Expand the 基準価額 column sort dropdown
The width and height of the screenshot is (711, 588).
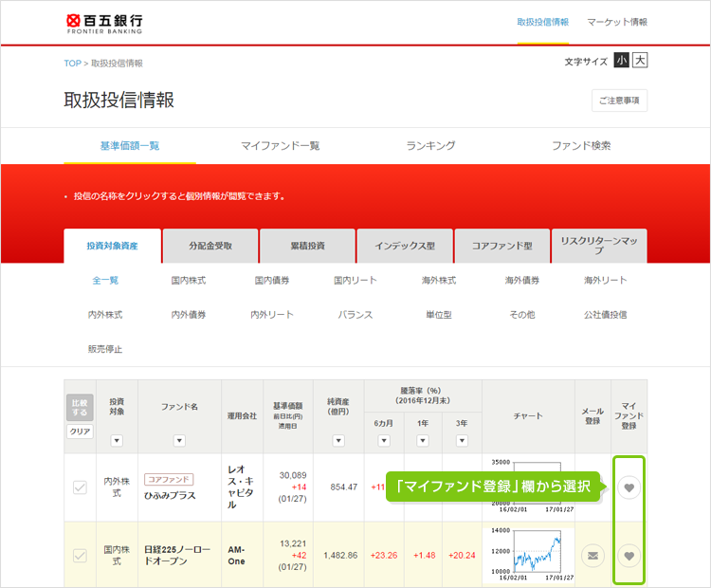pyautogui.click(x=286, y=440)
